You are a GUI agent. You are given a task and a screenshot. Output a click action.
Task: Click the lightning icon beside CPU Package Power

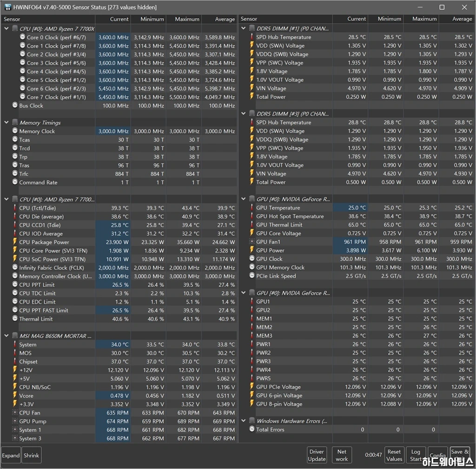pos(14,241)
